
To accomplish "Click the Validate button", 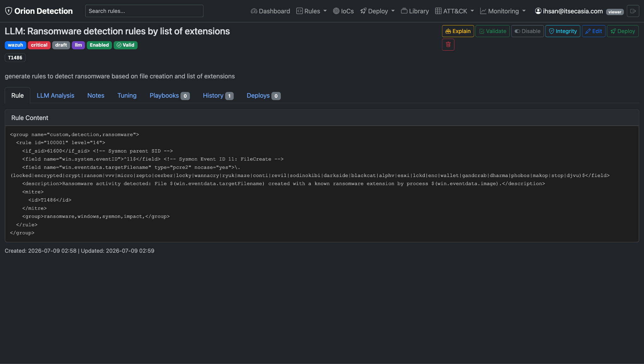I will [492, 31].
